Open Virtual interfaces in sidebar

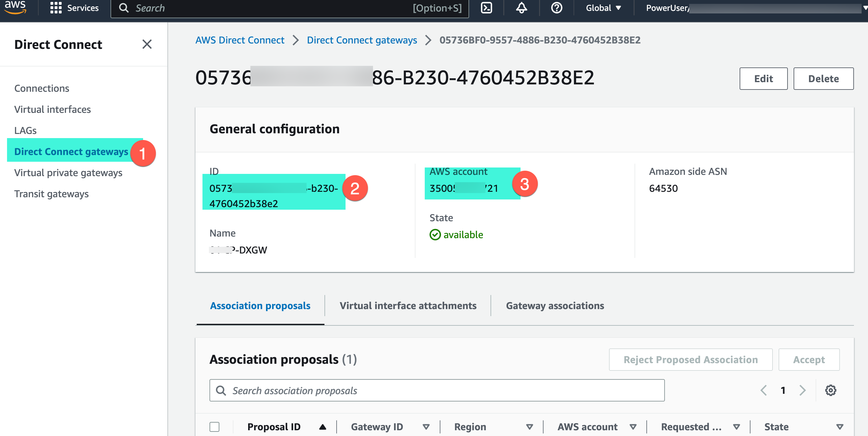(53, 109)
